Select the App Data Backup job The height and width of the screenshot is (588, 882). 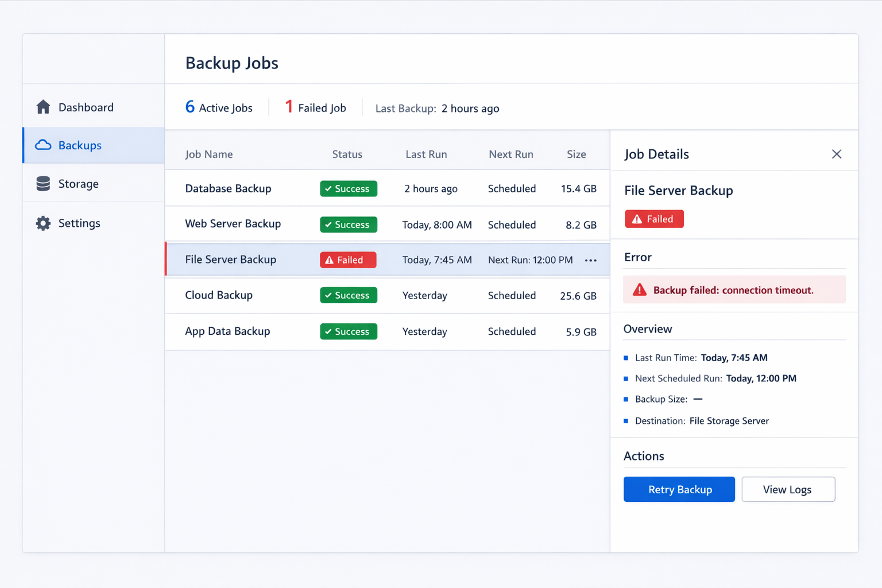click(227, 331)
